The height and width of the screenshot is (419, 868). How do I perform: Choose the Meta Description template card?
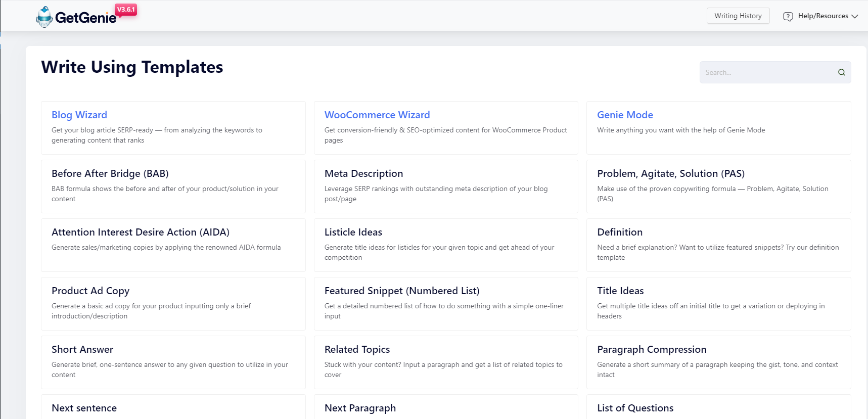click(446, 187)
